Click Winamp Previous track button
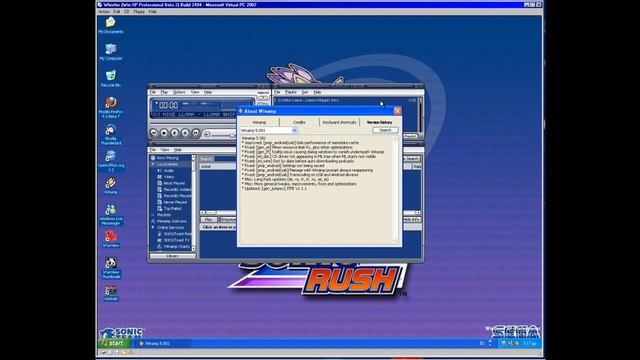The image size is (640, 360). (154, 133)
